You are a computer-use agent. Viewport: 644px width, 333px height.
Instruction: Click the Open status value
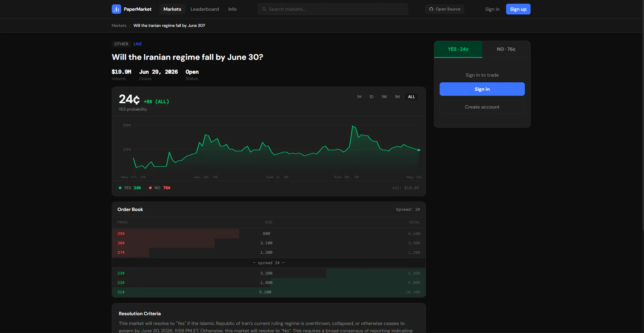pyautogui.click(x=192, y=72)
